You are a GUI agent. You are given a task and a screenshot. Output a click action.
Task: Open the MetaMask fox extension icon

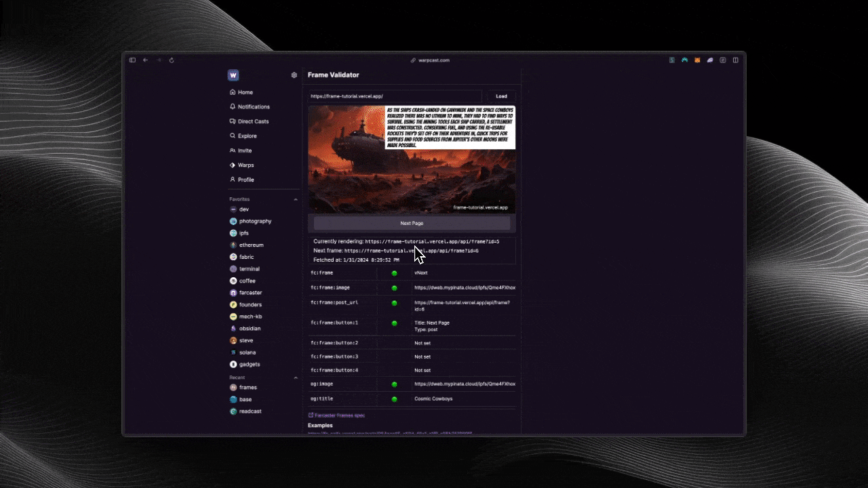click(697, 60)
